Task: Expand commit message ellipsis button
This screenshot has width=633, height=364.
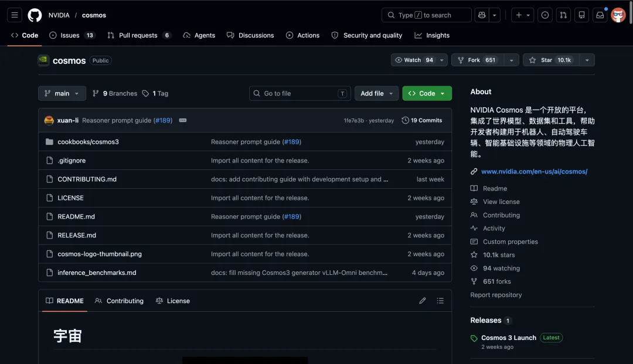Action: (183, 120)
